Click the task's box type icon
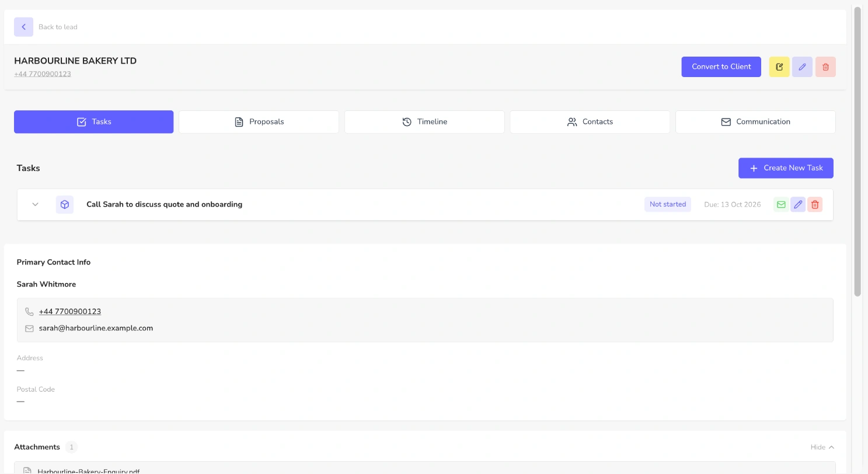 click(x=65, y=204)
